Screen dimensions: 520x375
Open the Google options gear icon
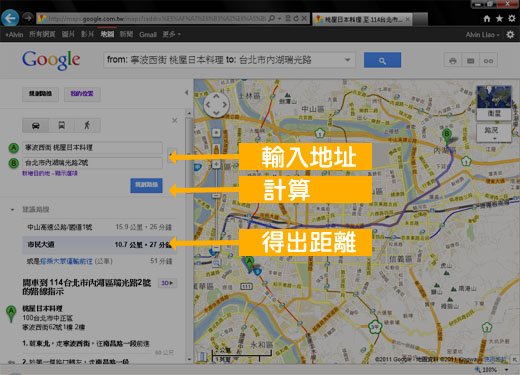pos(510,34)
